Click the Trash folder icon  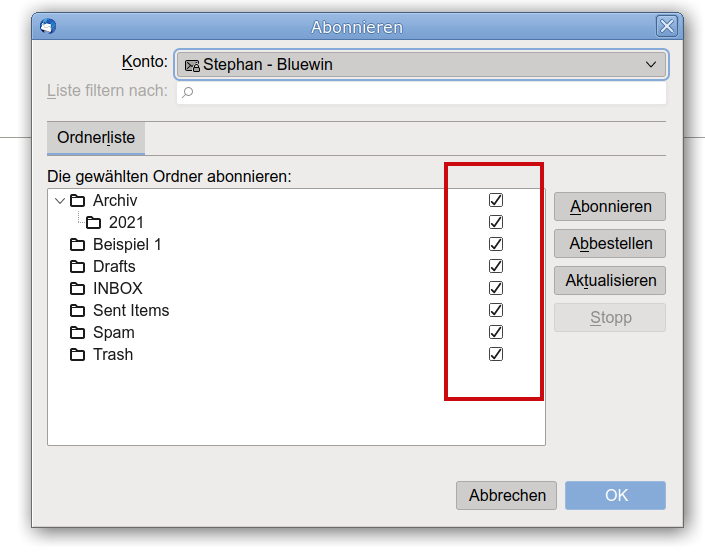pyautogui.click(x=77, y=354)
